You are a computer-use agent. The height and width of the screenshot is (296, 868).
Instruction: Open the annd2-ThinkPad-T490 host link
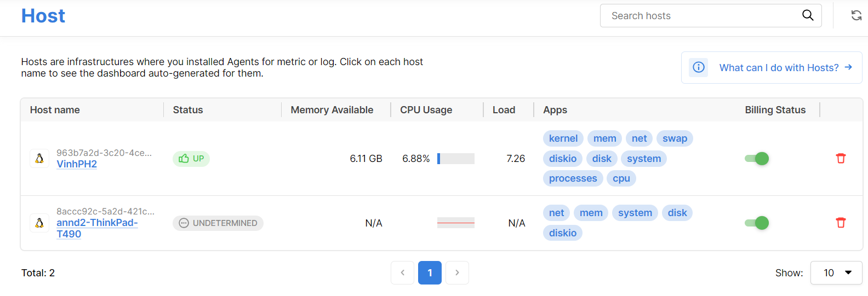pyautogui.click(x=96, y=223)
